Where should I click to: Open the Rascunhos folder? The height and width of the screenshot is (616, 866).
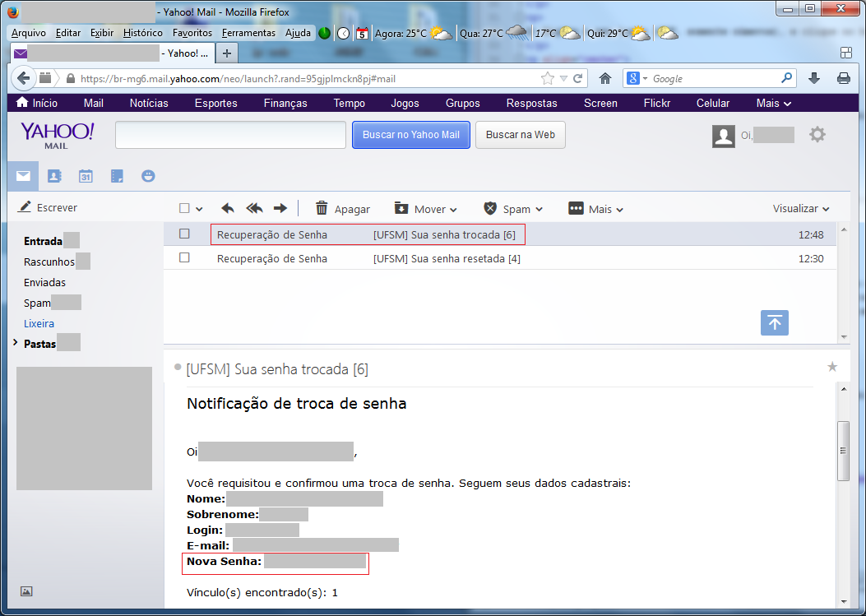pyautogui.click(x=49, y=262)
